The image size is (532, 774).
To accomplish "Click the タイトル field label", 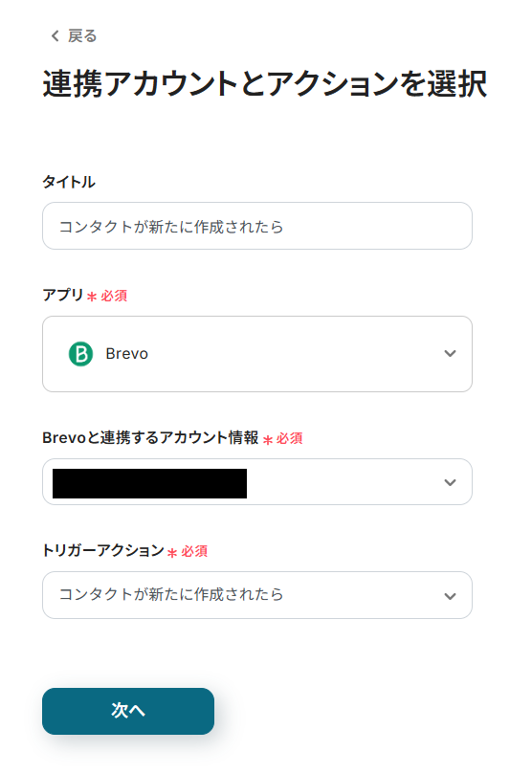I will (x=69, y=182).
